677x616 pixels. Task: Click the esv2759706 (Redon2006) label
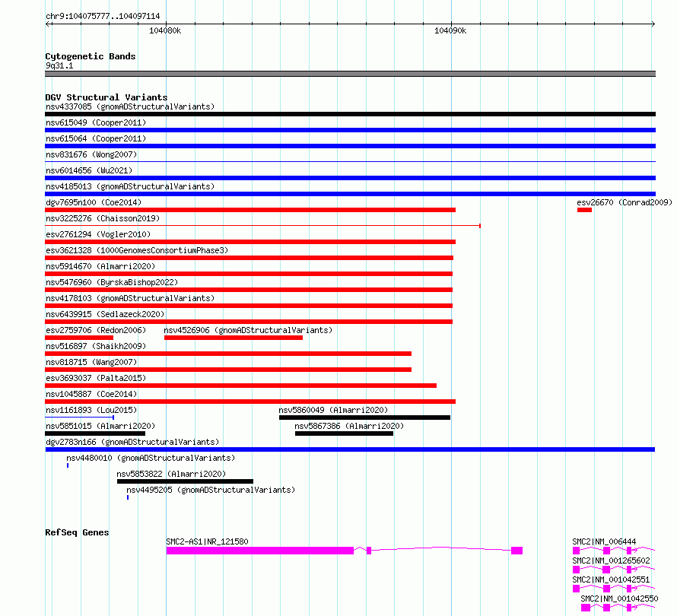[x=96, y=330]
